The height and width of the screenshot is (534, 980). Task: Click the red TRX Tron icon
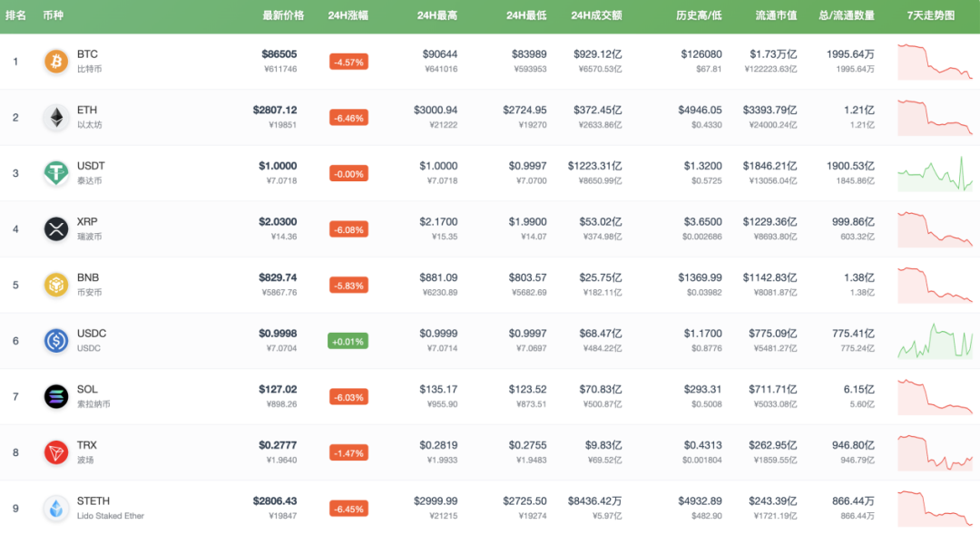56,452
